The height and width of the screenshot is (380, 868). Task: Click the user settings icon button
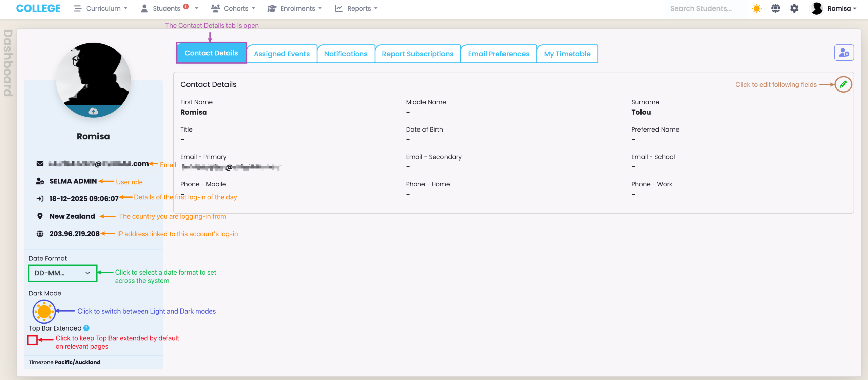(844, 53)
